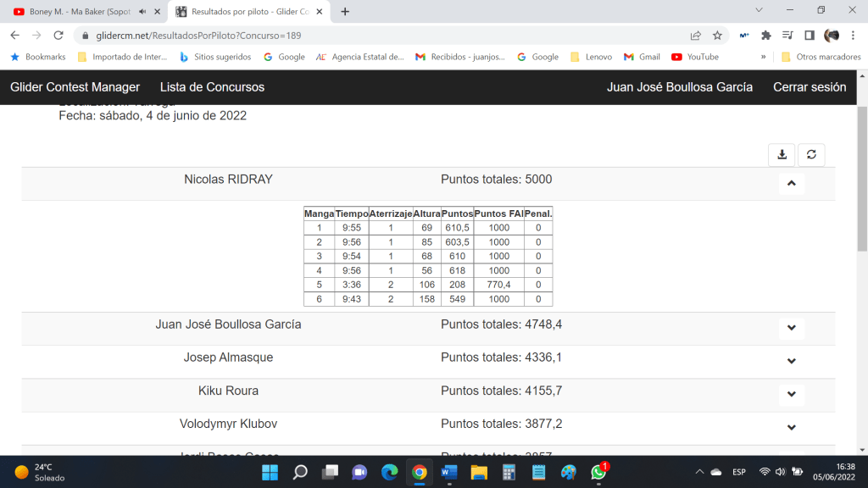The image size is (868, 488).
Task: Click the download results icon
Action: pos(782,154)
